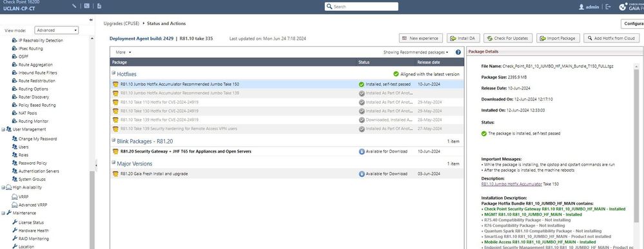Open the R81.10 Jumbo Hotfix Accumulator link
This screenshot has width=644, height=249.
pyautogui.click(x=511, y=184)
